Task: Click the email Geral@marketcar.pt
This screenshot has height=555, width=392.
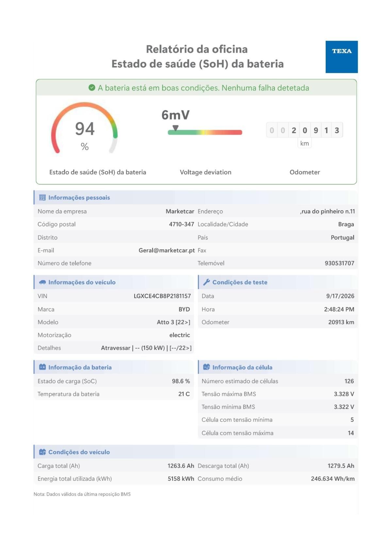Action: coord(167,250)
